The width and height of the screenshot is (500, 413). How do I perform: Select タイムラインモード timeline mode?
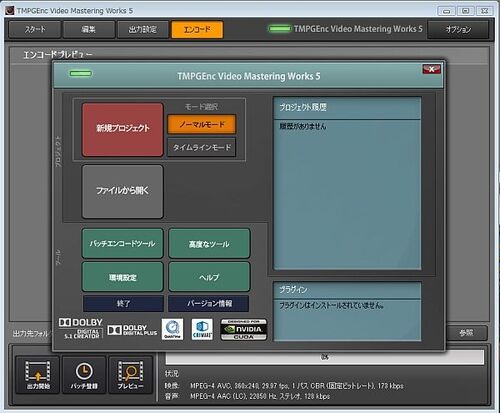click(x=202, y=147)
